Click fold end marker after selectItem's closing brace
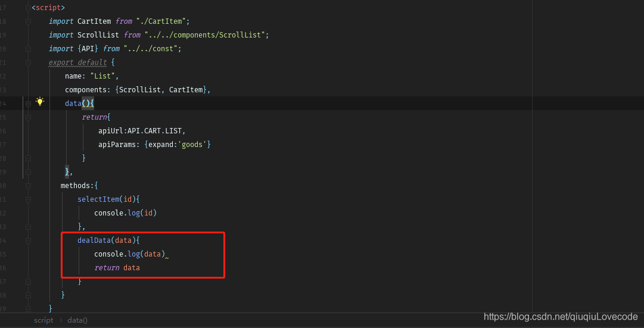Image resolution: width=644 pixels, height=328 pixels. point(28,227)
